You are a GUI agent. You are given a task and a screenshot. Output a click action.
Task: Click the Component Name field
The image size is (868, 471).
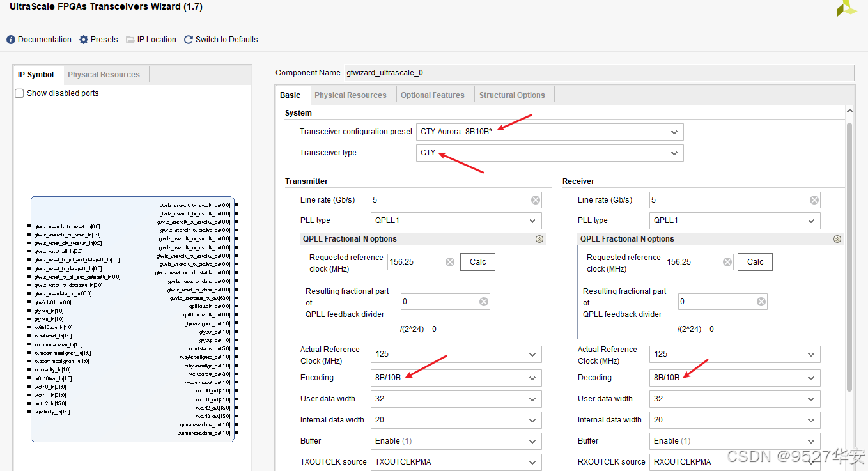[x=600, y=73]
